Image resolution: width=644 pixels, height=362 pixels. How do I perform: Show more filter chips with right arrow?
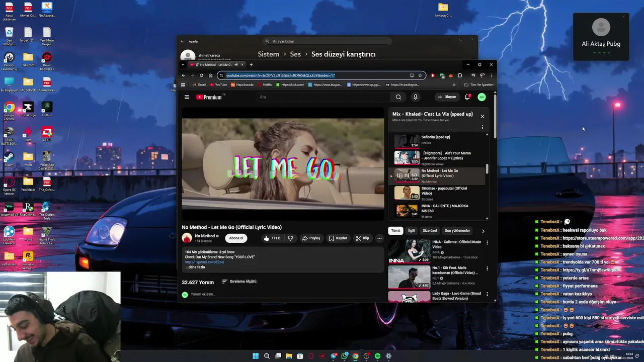483,231
